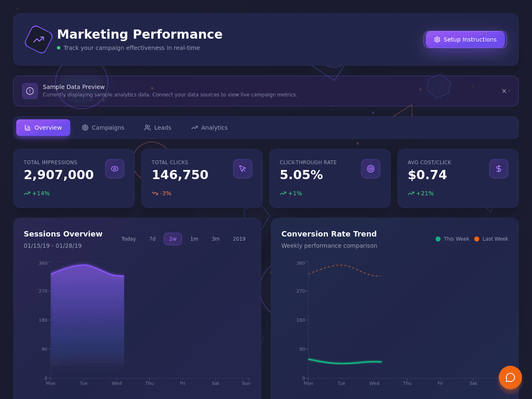Click the people icon in Leads tab
The height and width of the screenshot is (399, 532).
pos(148,128)
